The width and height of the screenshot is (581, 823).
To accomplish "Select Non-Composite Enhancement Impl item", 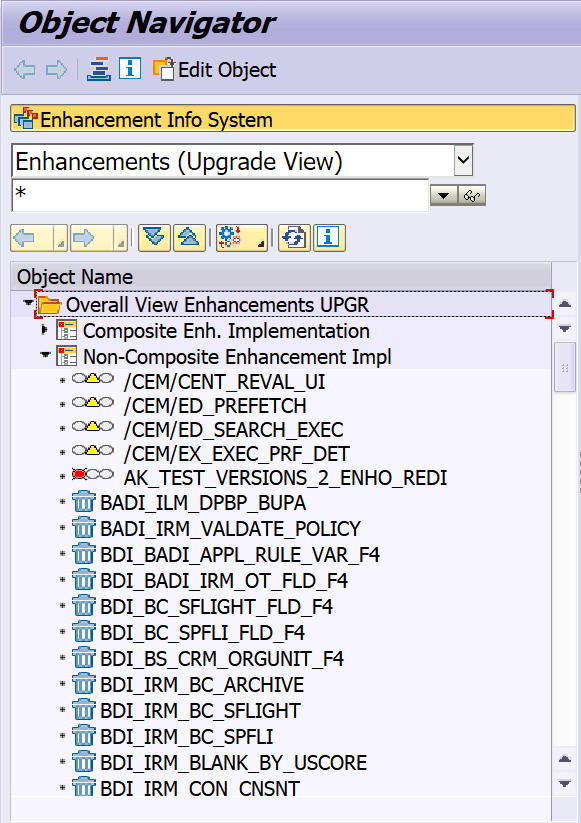I will click(237, 357).
